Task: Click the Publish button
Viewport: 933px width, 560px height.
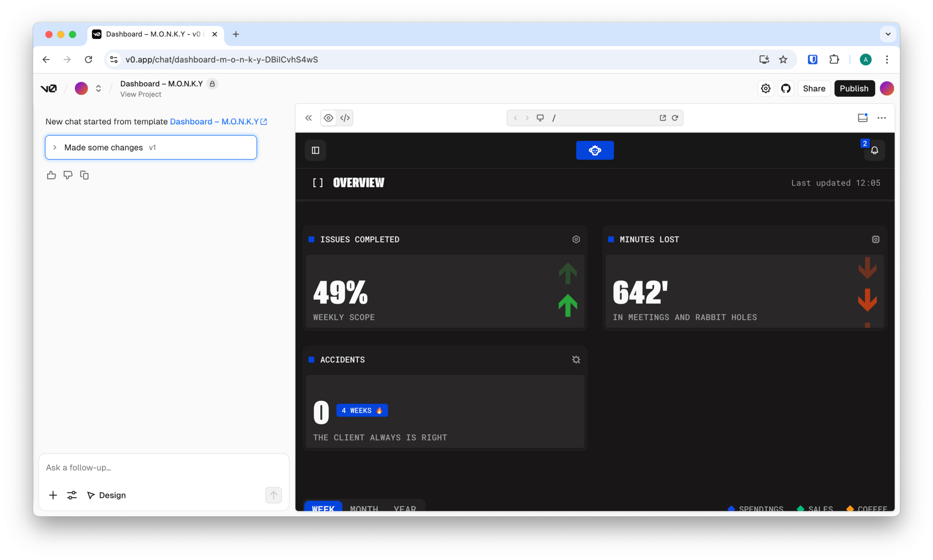Action: [854, 88]
